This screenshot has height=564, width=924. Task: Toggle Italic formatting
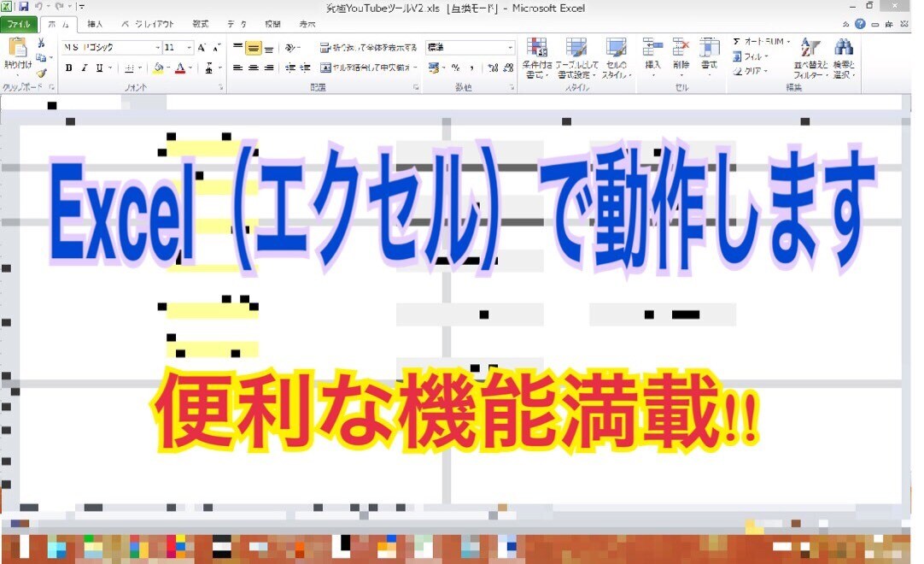[85, 68]
